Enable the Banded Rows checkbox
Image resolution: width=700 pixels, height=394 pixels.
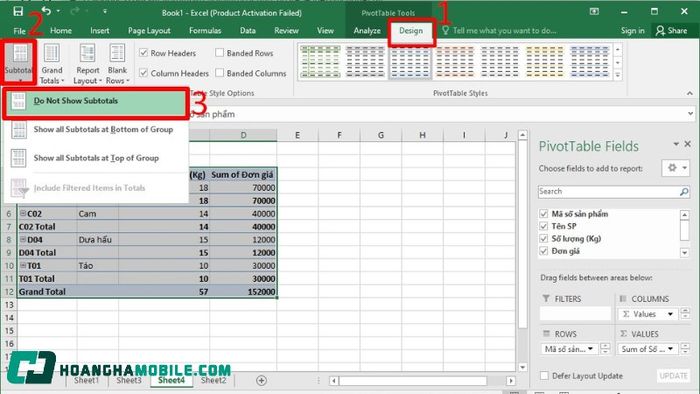tap(219, 53)
